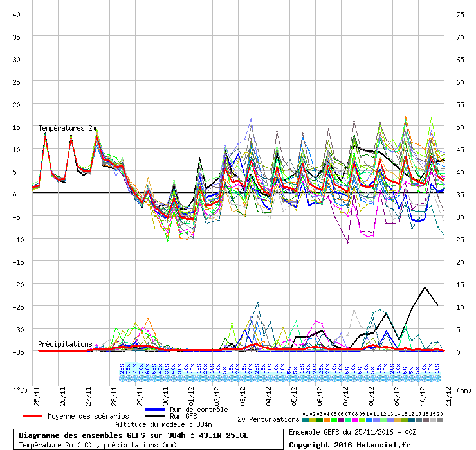Viewport: 476px width, 450px height.
Task: Click the Températures 2m chart label
Action: point(67,128)
